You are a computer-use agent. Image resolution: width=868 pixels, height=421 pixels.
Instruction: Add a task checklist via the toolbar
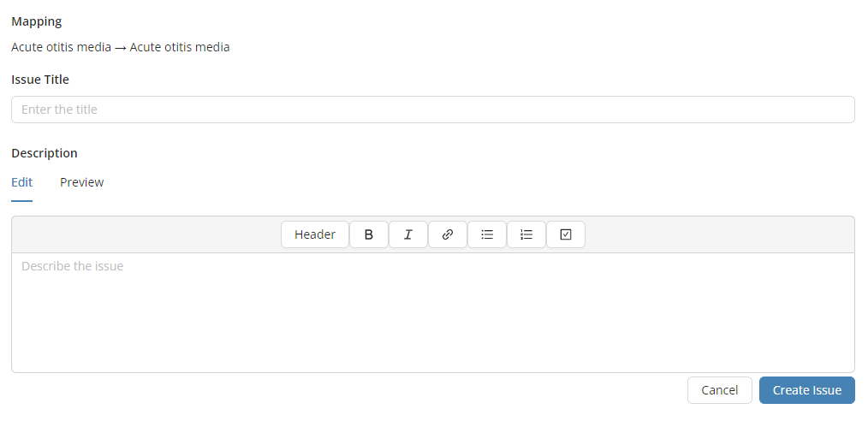click(x=566, y=234)
